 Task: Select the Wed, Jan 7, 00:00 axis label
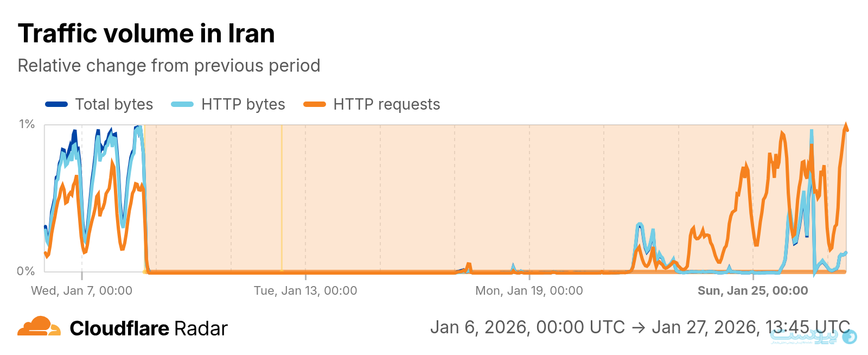coord(82,290)
